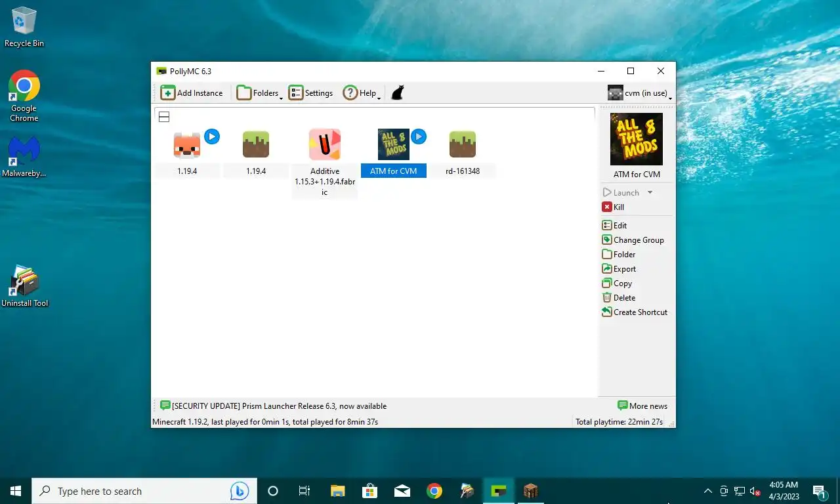Open the Mail app from taskbar
The height and width of the screenshot is (504, 840).
402,491
